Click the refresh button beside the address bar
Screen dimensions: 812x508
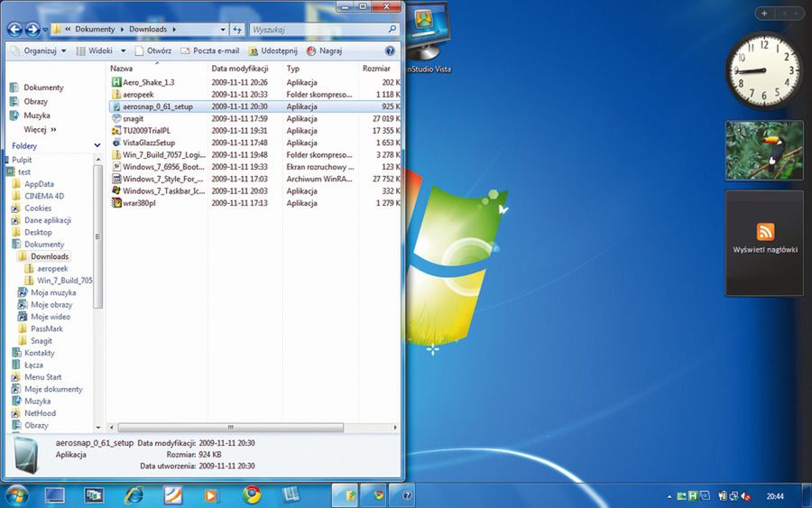tap(236, 30)
